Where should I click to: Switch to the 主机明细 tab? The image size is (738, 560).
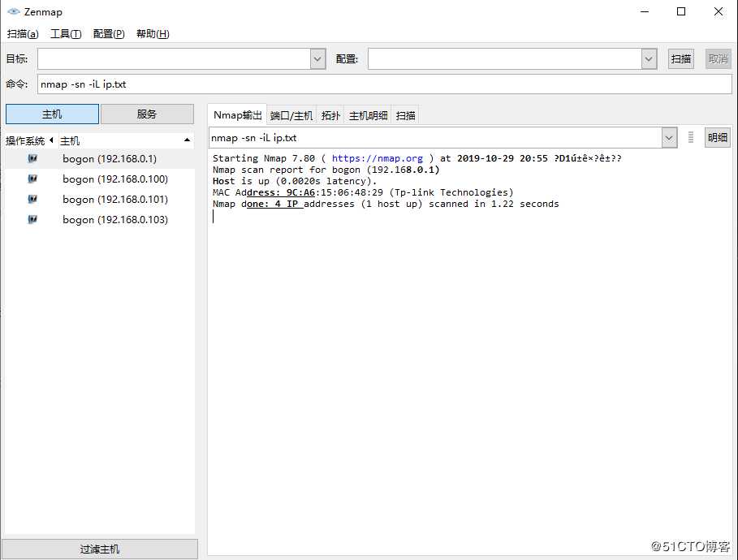368,115
